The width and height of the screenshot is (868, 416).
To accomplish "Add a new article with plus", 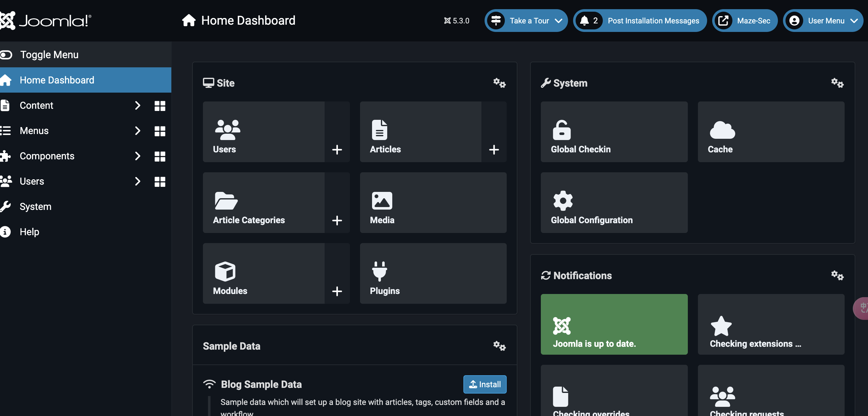I will point(494,149).
